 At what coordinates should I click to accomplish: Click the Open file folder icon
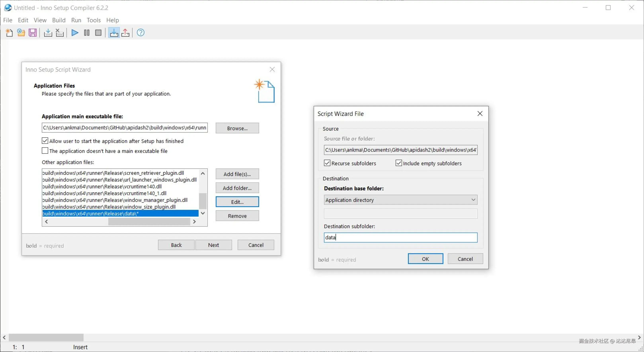pos(21,33)
